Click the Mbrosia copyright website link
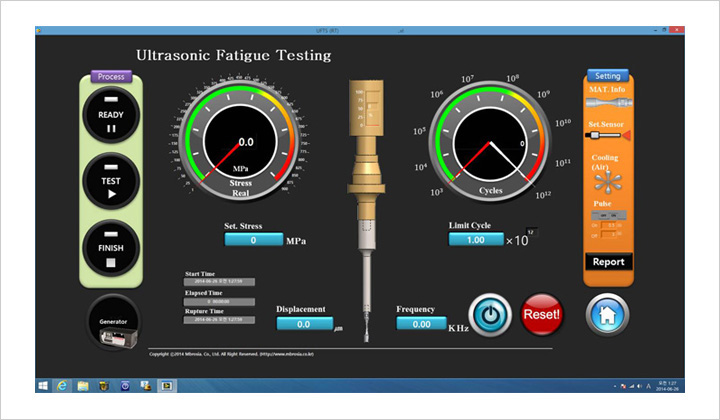The height and width of the screenshot is (420, 720). click(x=286, y=354)
